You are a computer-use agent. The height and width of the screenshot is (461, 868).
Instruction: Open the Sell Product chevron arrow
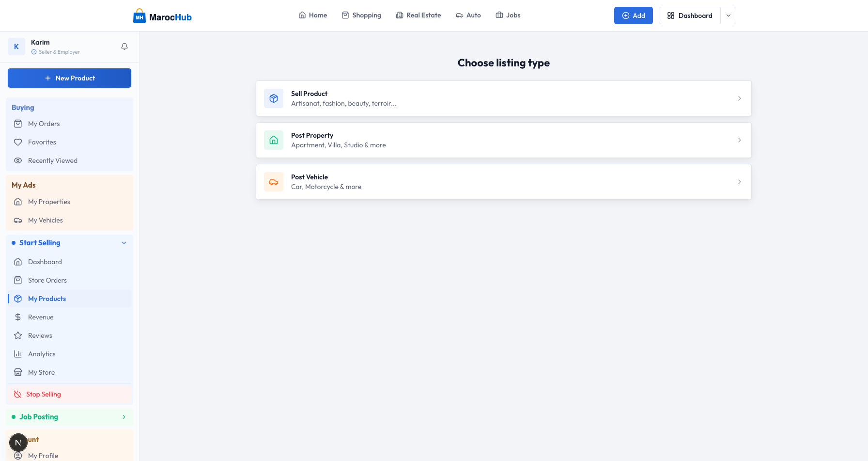click(x=739, y=98)
